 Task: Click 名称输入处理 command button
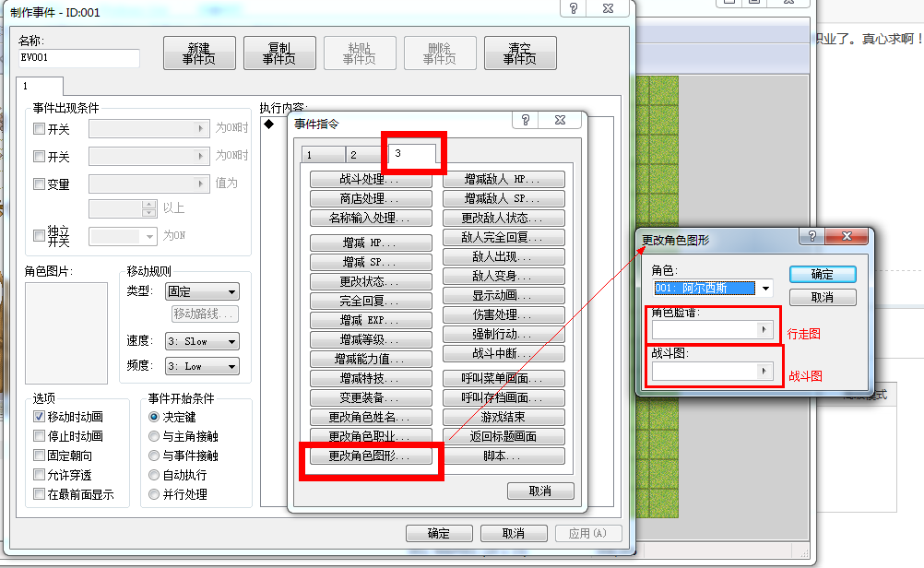(x=371, y=218)
